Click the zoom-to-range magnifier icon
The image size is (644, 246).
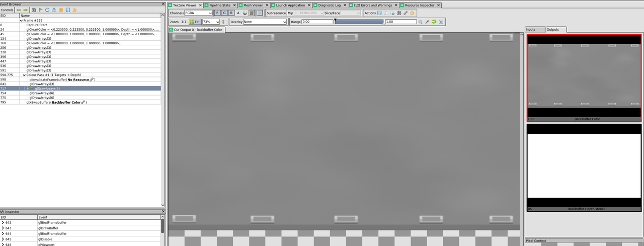[421, 22]
